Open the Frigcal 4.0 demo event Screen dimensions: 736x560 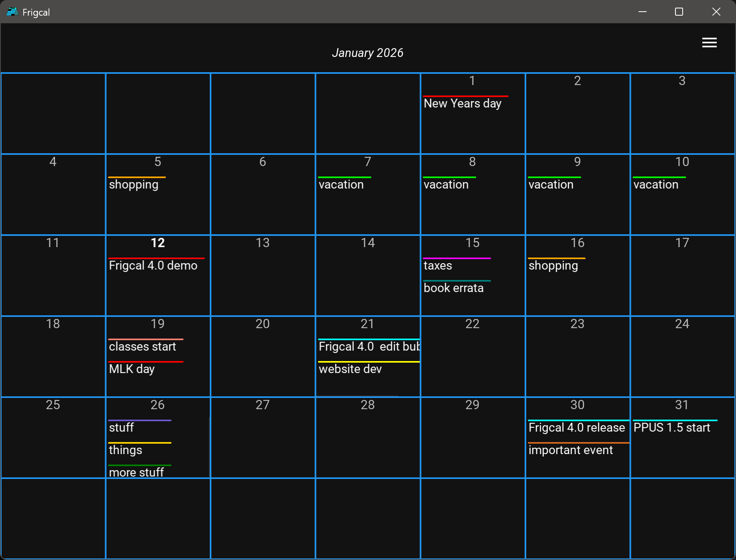point(153,266)
